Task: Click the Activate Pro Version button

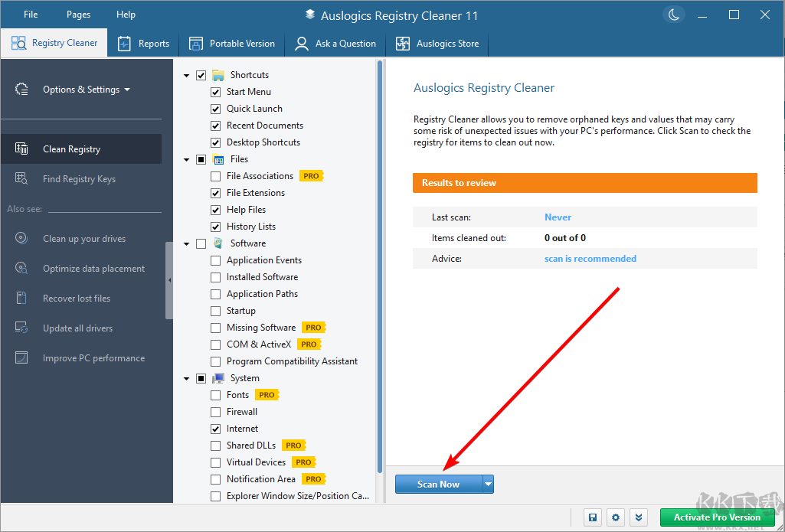Action: 717,517
